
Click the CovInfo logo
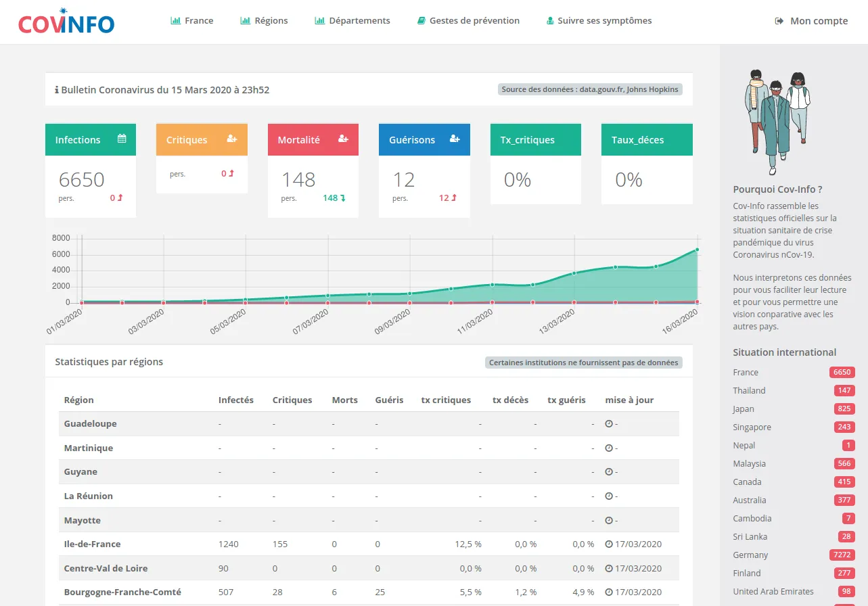(66, 22)
